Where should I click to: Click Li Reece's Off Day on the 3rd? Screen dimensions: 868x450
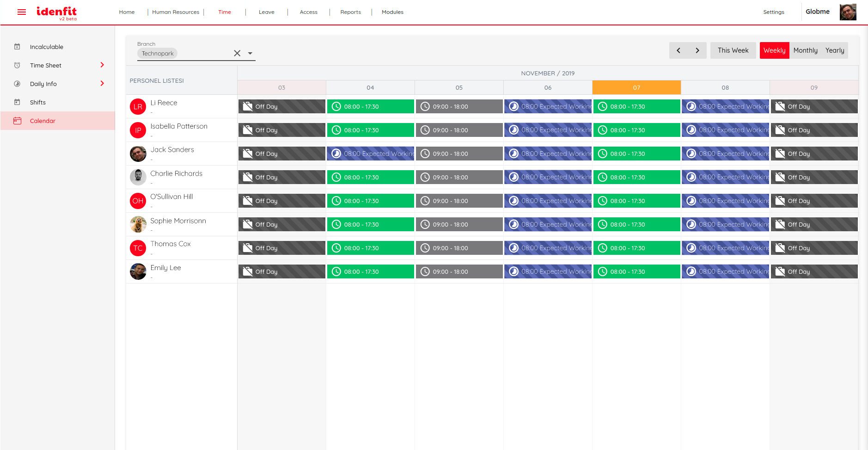pyautogui.click(x=282, y=106)
